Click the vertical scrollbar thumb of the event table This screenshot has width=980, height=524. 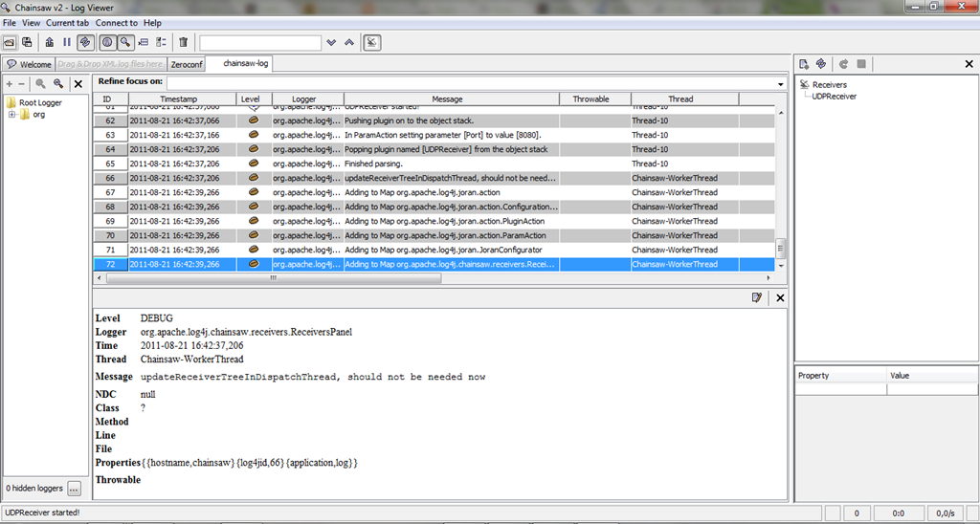[x=781, y=249]
